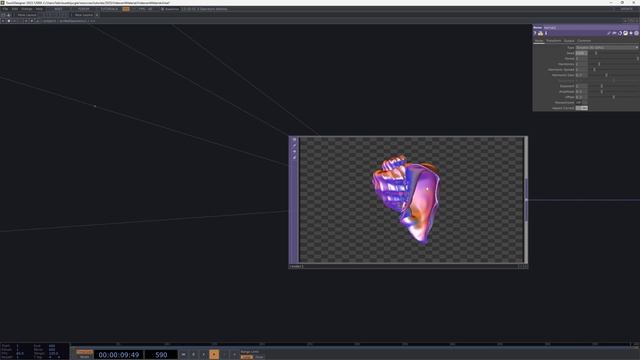Click the Amplitude parameter slider
This screenshot has width=640, height=360.
(613, 92)
